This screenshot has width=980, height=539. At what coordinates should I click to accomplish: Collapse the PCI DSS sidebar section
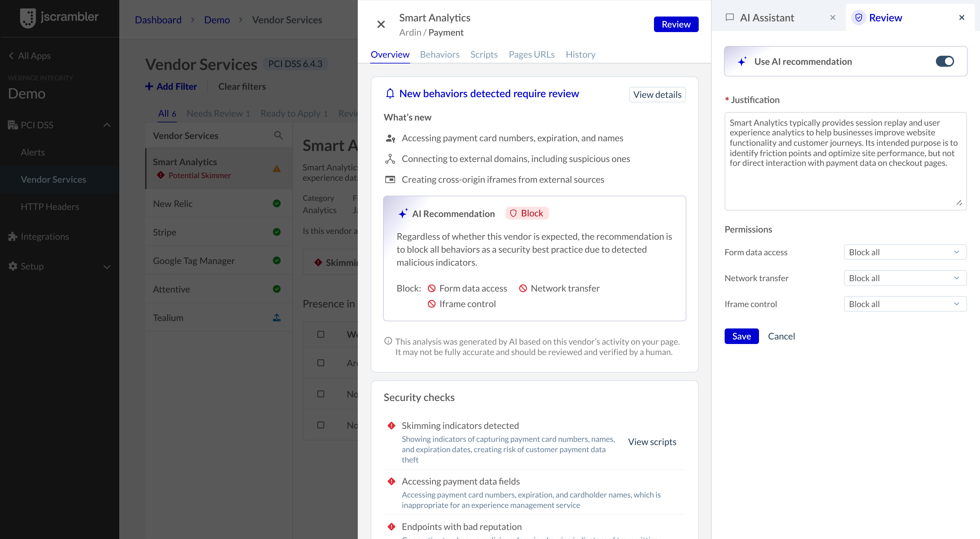107,125
